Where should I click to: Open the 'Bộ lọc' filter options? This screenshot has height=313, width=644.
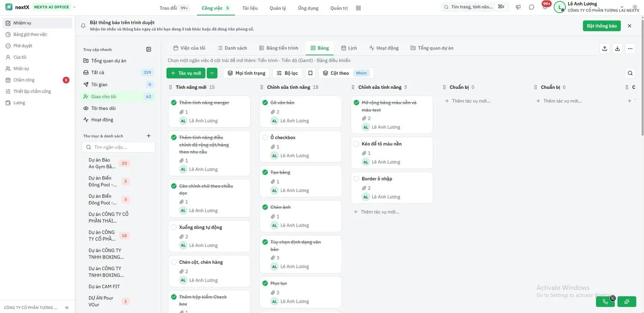(x=287, y=73)
